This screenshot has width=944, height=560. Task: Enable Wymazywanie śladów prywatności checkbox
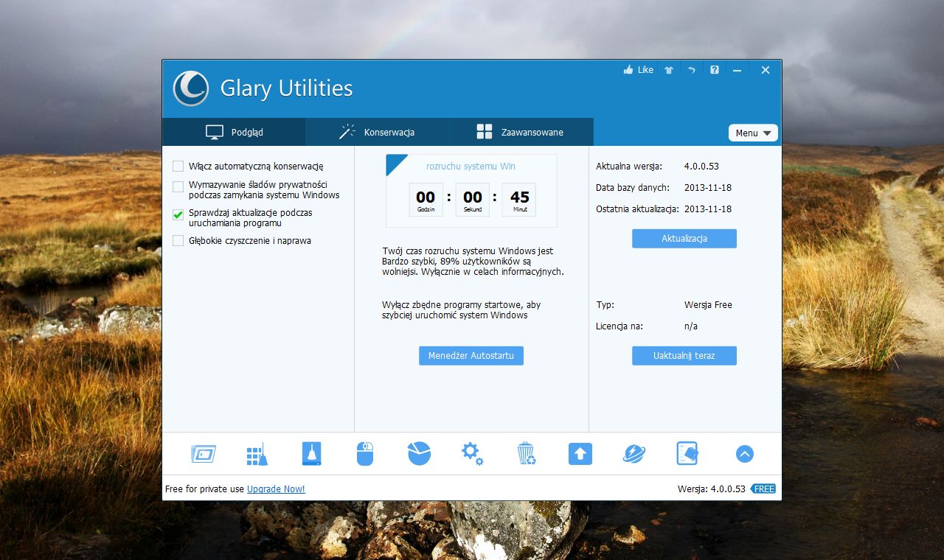click(178, 186)
